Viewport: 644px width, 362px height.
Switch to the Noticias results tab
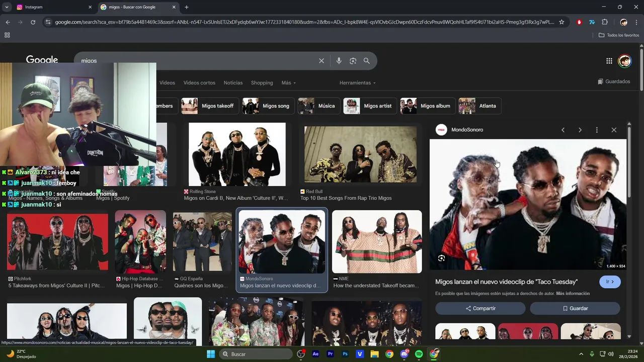pos(233,83)
